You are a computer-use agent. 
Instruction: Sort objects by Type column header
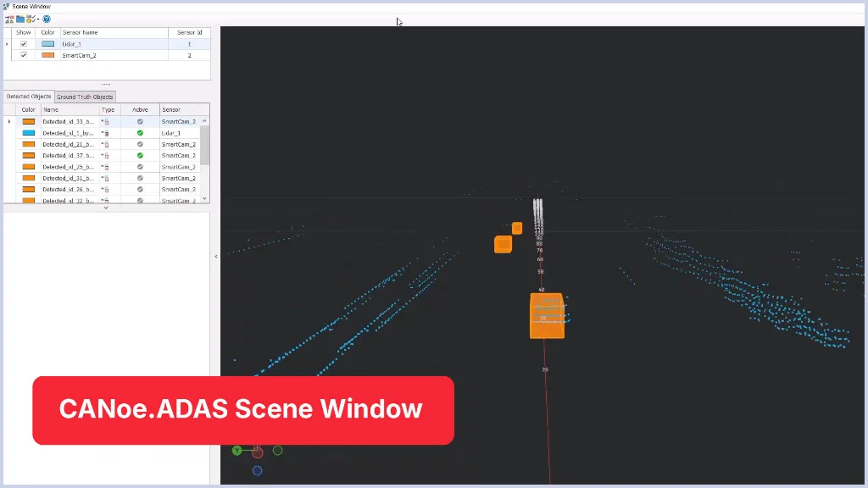click(109, 109)
